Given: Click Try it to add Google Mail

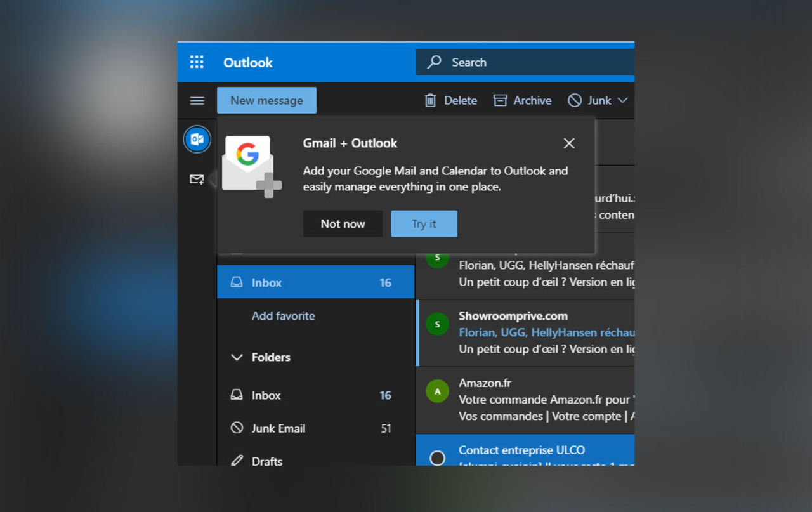Looking at the screenshot, I should [x=424, y=223].
